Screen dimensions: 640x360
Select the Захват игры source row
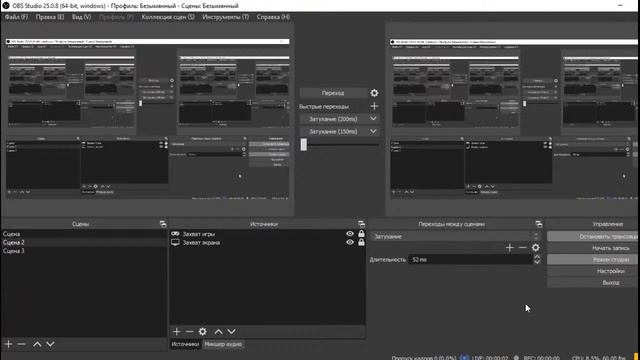tap(267, 234)
